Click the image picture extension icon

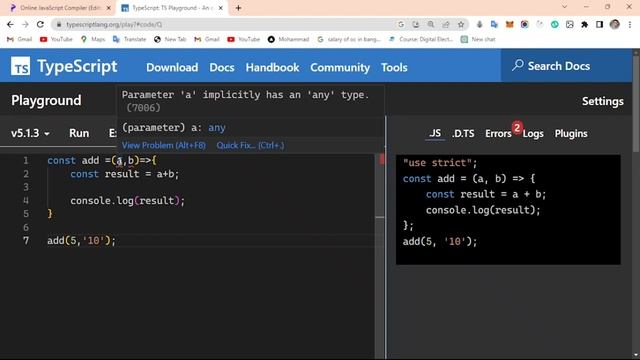569,24
